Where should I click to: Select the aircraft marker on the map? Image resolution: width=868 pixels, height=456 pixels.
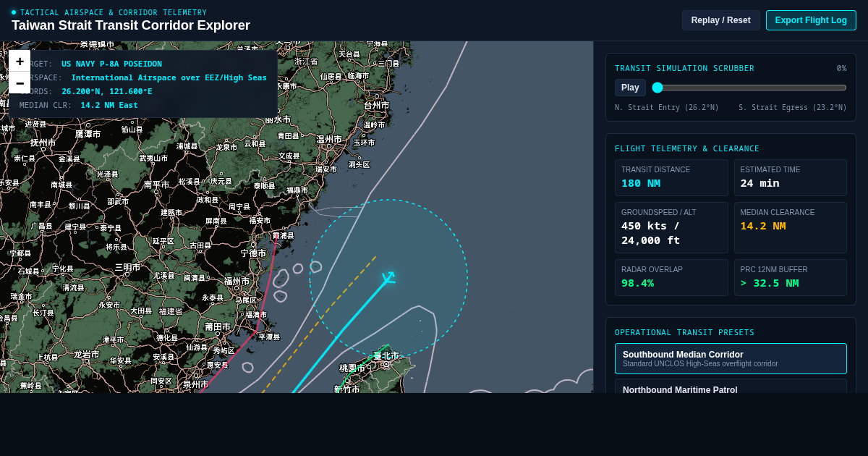388,277
